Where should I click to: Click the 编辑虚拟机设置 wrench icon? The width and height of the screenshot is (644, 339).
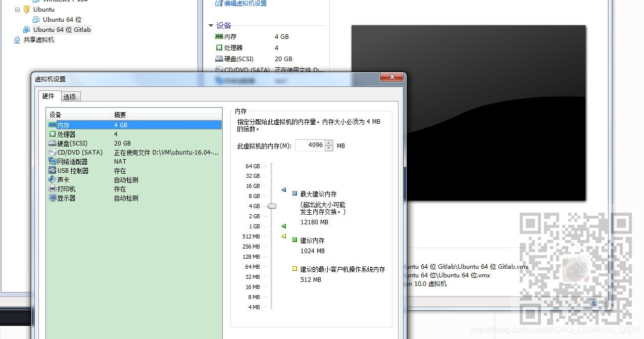click(x=219, y=3)
